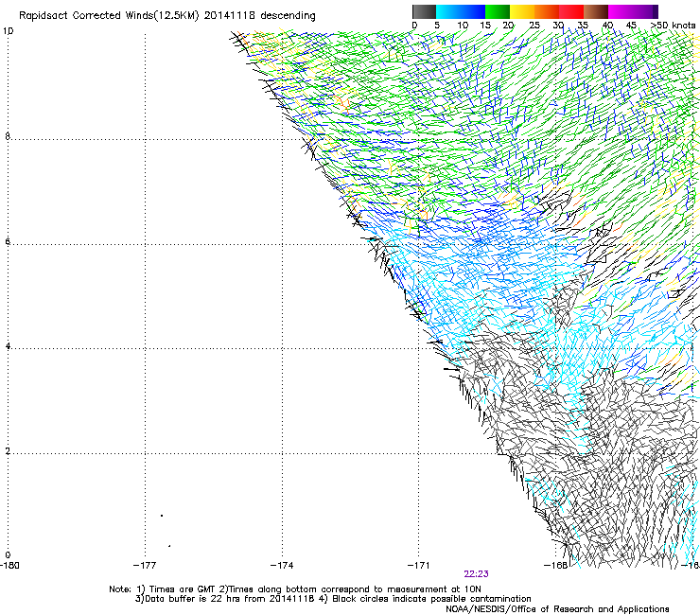Click the red 30-35 knots legend color

pos(571,11)
